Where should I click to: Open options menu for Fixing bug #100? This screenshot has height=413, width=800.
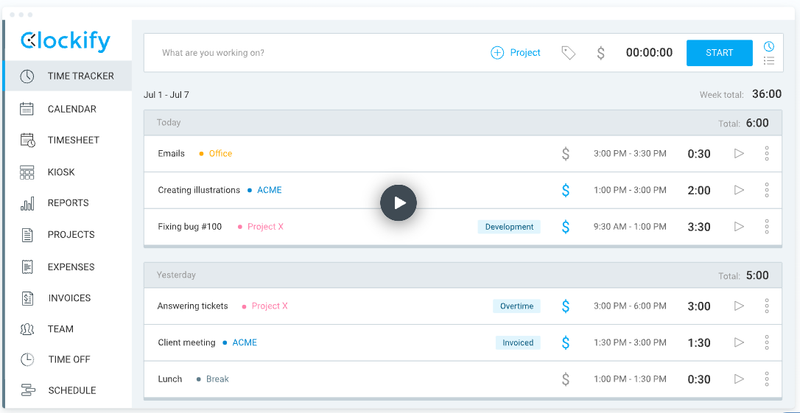click(767, 227)
